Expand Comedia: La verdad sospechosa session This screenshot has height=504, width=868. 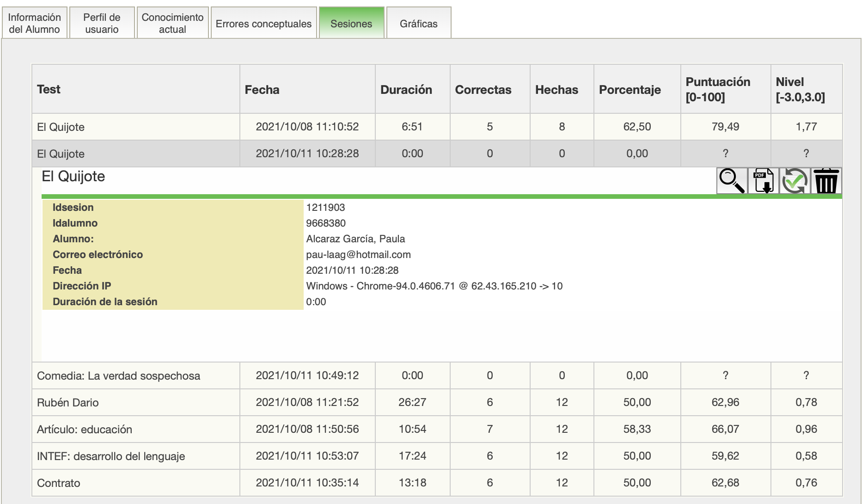pyautogui.click(x=135, y=375)
